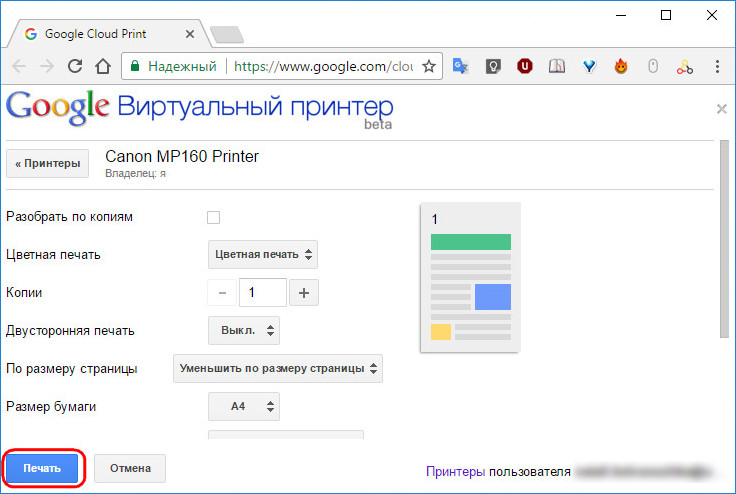The width and height of the screenshot is (736, 494).
Task: Click the open book extension icon
Action: click(x=557, y=66)
